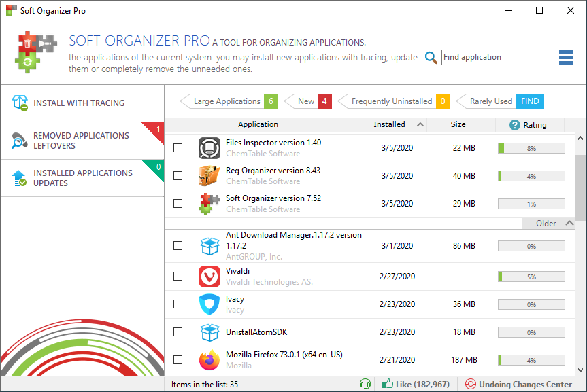Select the UnistallAtomSDK checkbox

[178, 332]
